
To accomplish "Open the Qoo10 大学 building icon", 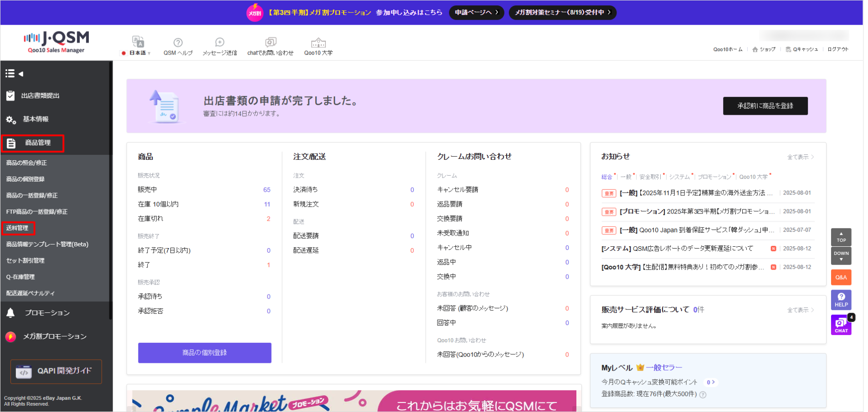I will pyautogui.click(x=318, y=43).
